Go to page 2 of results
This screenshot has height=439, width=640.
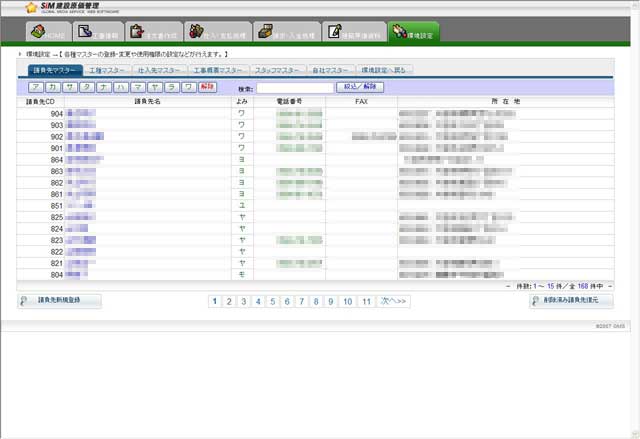click(229, 300)
